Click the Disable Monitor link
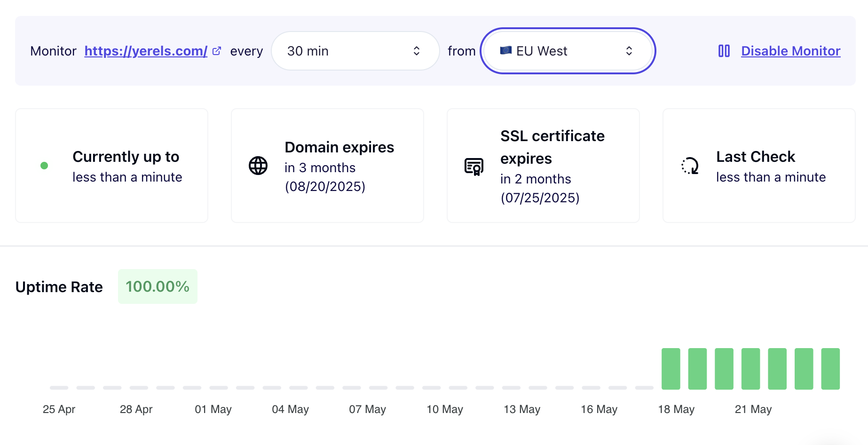 pos(791,51)
